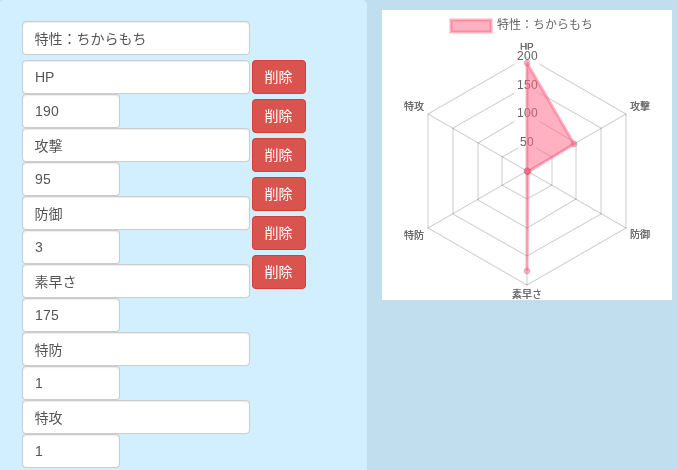The height and width of the screenshot is (470, 678).
Task: Click the value field showing 95
Action: point(71,179)
